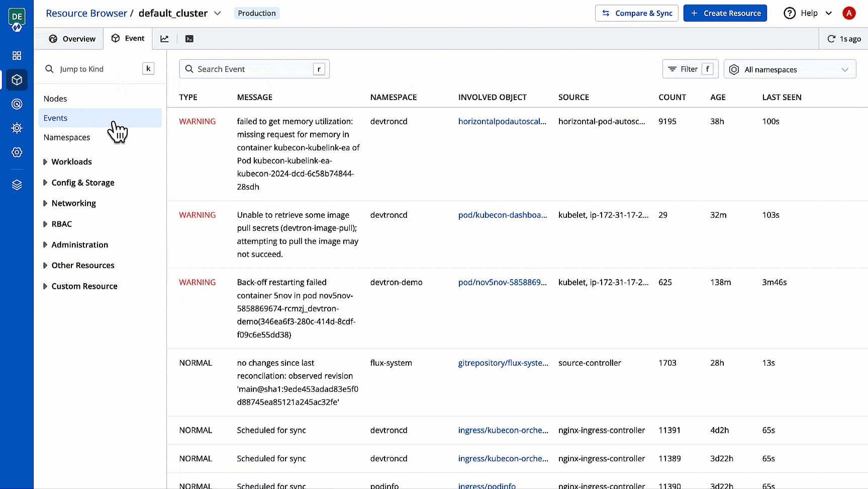The width and height of the screenshot is (868, 489).
Task: Click the Compare & Sync button
Action: pyautogui.click(x=636, y=13)
